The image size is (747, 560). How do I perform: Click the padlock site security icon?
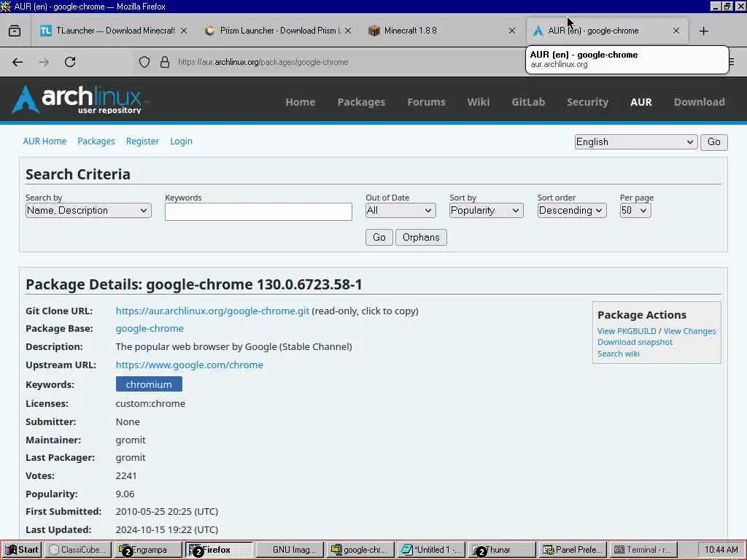pos(165,62)
